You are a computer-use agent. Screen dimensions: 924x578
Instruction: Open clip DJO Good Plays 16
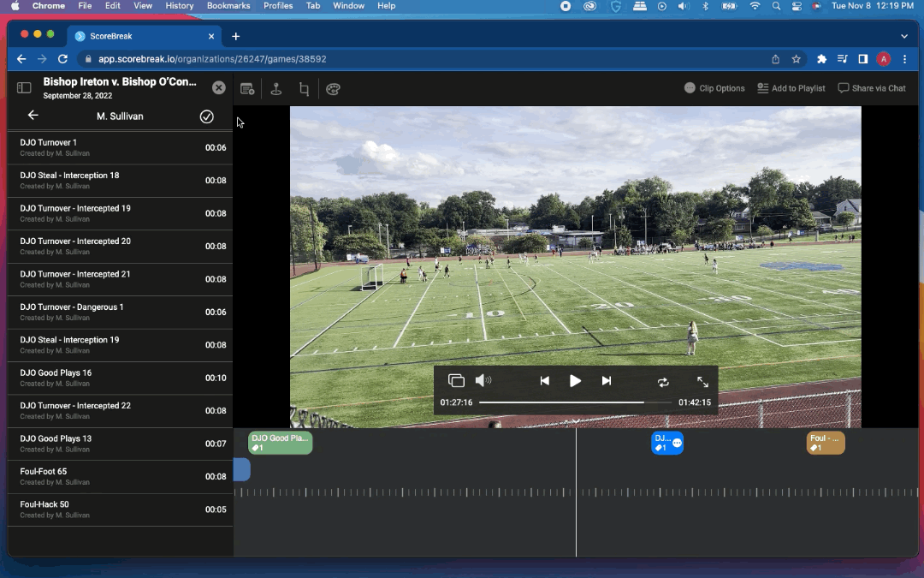tap(120, 378)
